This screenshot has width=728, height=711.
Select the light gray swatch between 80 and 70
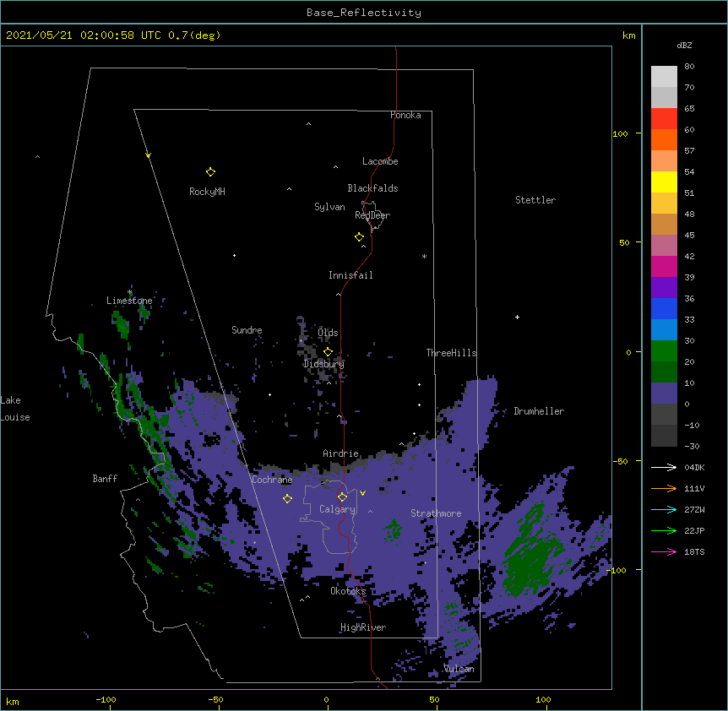[x=664, y=76]
